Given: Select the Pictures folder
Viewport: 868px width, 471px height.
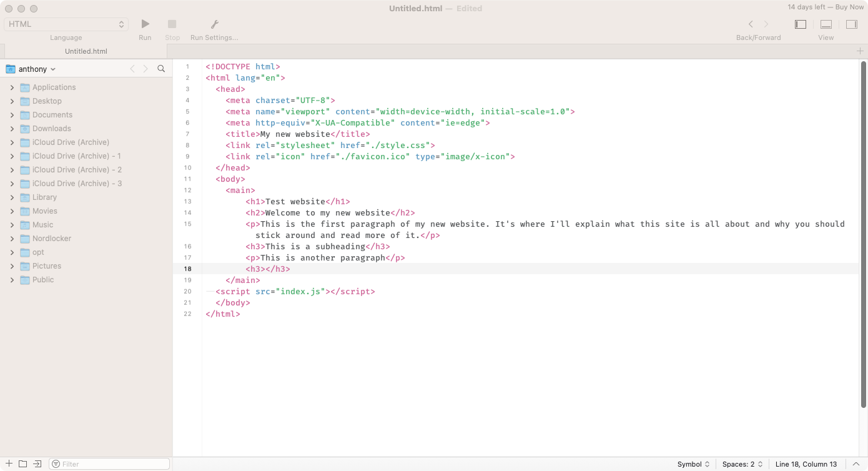Looking at the screenshot, I should pyautogui.click(x=86, y=266).
